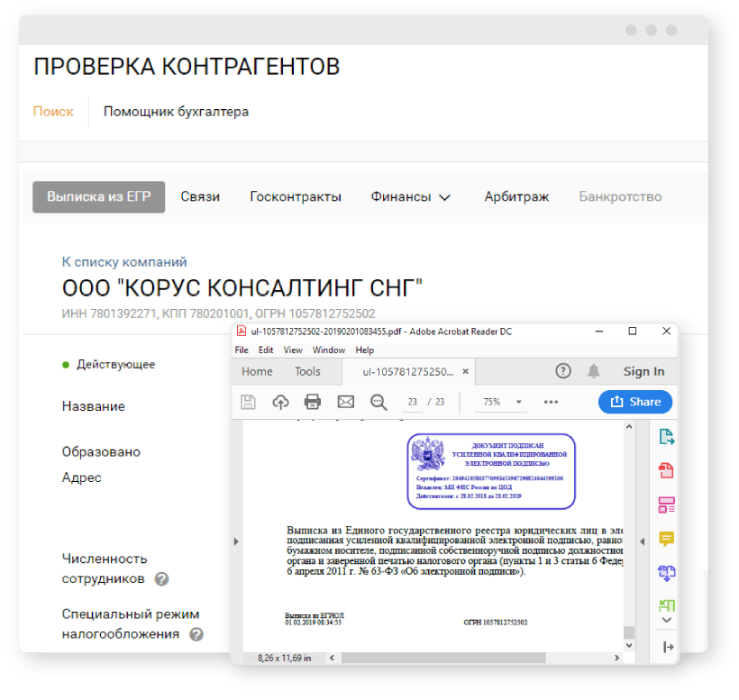
Task: Expand the left navigation pane arrow
Action: 236,541
